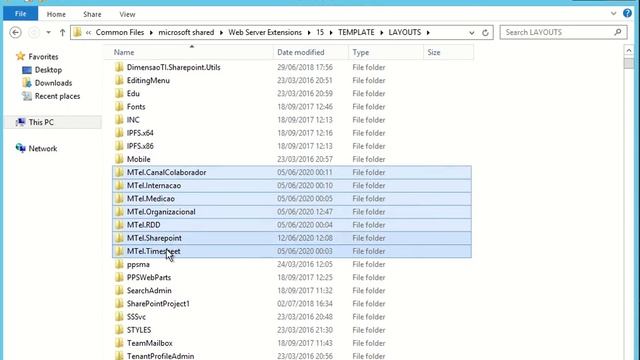Select the Fonts folder icon
640x360 pixels.
coord(119,107)
